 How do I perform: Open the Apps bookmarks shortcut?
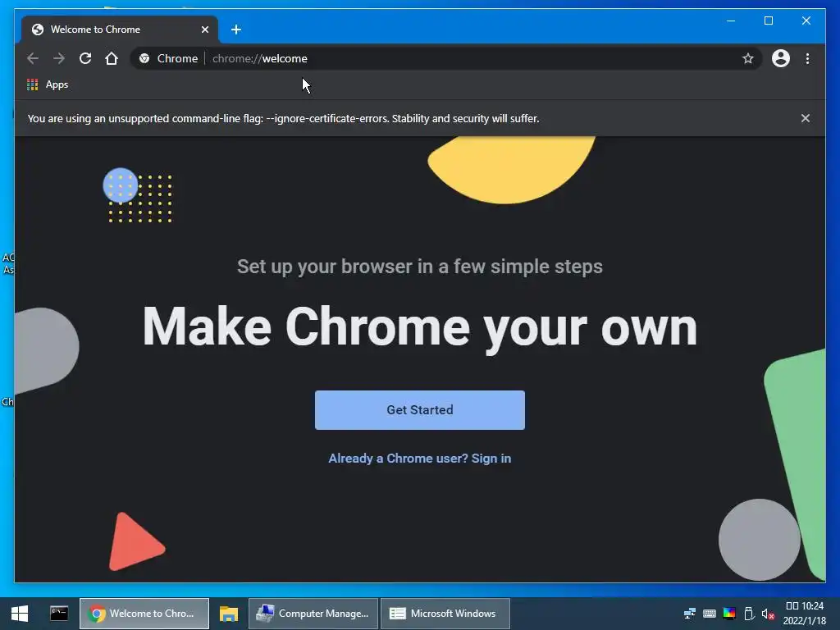click(x=48, y=84)
